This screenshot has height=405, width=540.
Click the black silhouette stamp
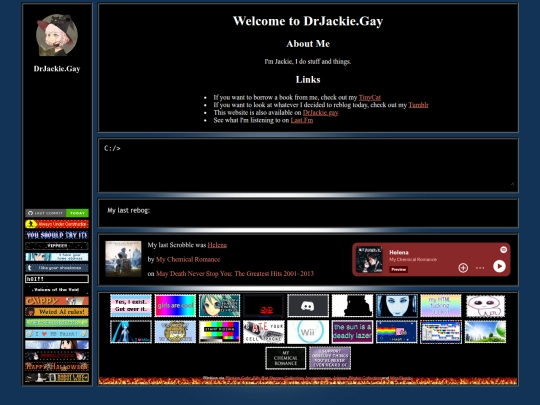coord(352,305)
